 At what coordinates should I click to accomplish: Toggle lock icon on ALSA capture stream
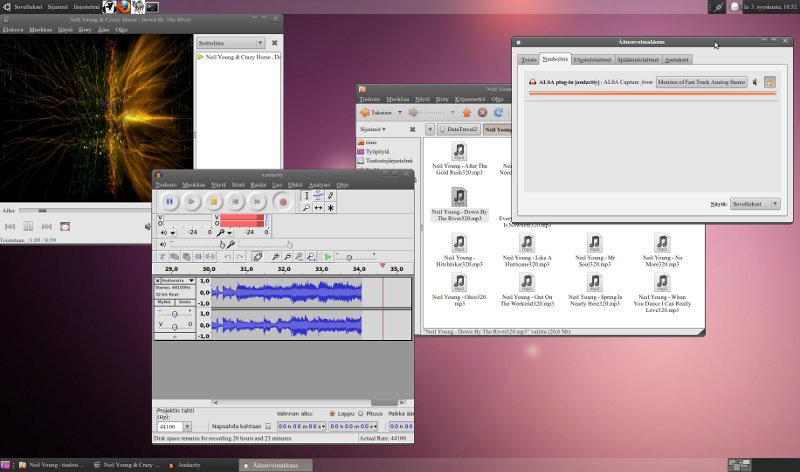pyautogui.click(x=769, y=82)
